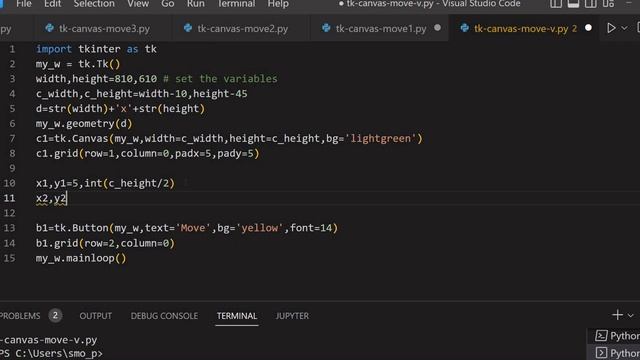This screenshot has width=640, height=360.
Task: Click the window title 'tk-canvas-move-v.py - Visual Studio Code'
Action: [433, 4]
